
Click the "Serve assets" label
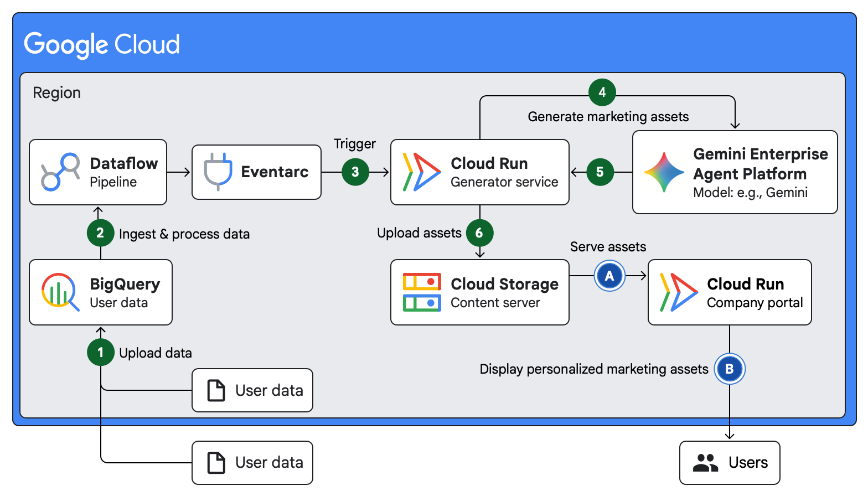point(608,247)
